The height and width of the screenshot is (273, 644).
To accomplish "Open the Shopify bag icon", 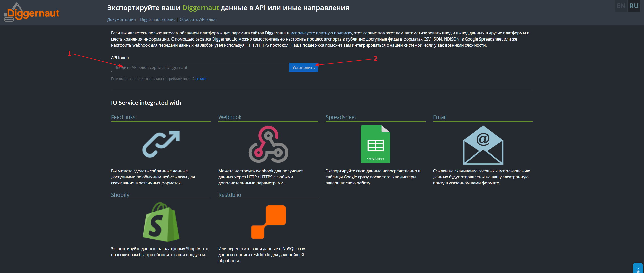I will click(x=161, y=222).
